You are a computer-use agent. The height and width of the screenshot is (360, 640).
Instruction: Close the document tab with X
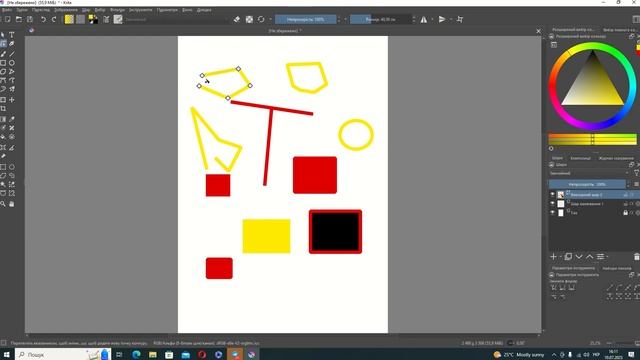[538, 31]
